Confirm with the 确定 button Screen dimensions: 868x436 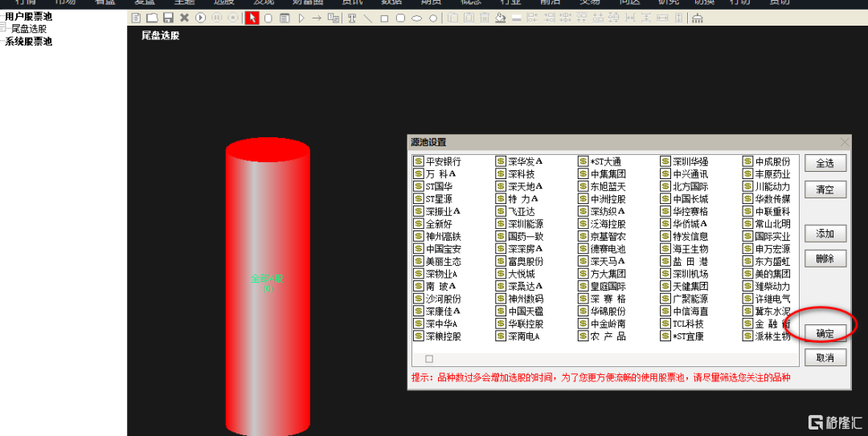coord(825,333)
